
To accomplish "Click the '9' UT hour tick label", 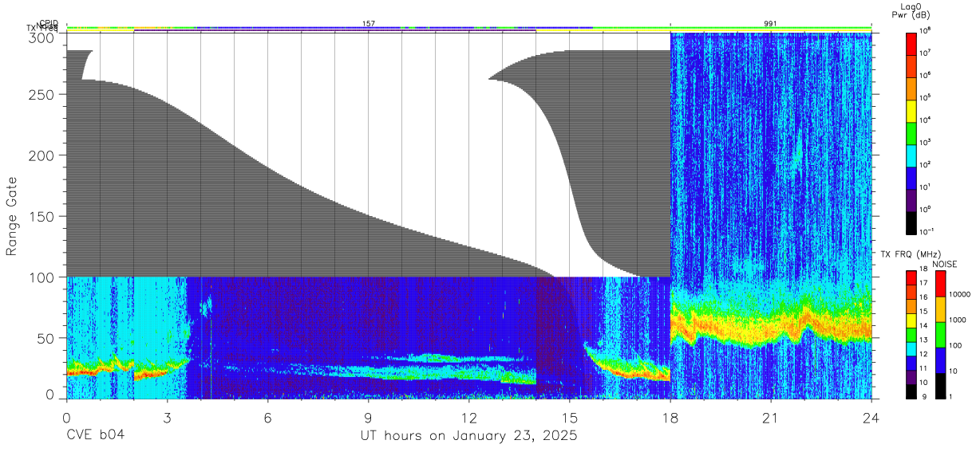I will pyautogui.click(x=369, y=418).
